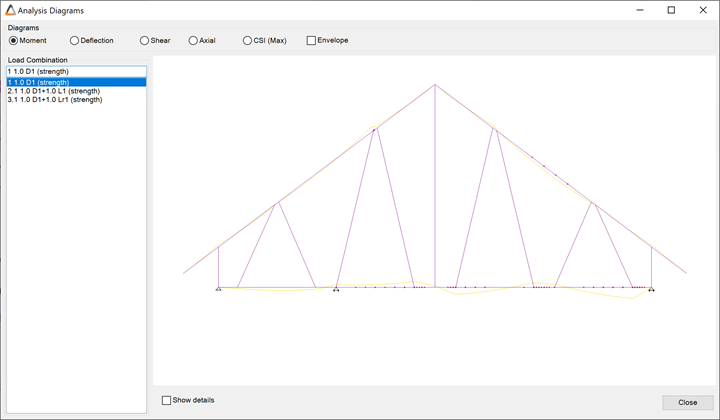
Task: Click the Load Combination input field
Action: tap(76, 71)
